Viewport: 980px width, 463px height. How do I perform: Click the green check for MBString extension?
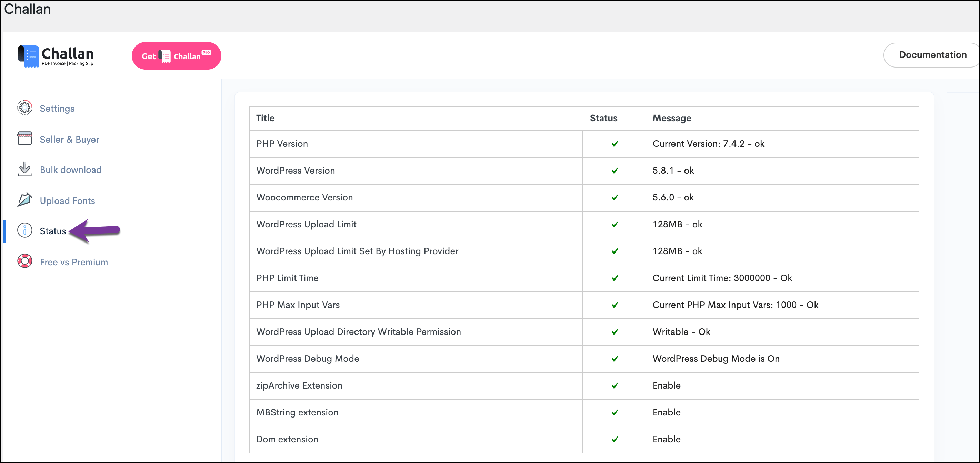click(x=614, y=412)
